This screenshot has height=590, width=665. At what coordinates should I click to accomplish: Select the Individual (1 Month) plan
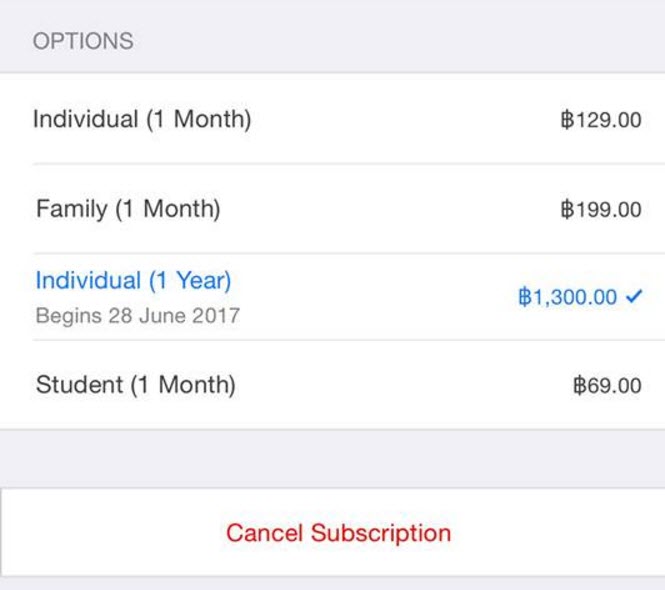click(x=142, y=120)
